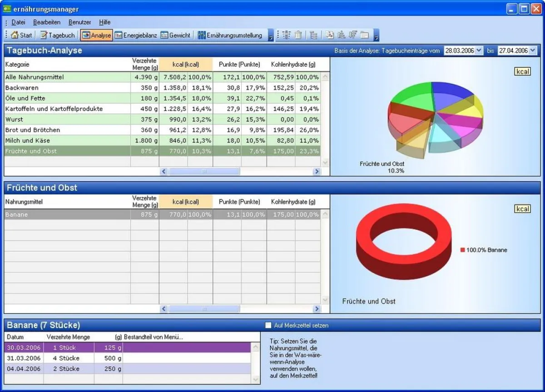Expand the navigation toolbar overflow arrow
The width and height of the screenshot is (545, 392).
click(x=271, y=36)
